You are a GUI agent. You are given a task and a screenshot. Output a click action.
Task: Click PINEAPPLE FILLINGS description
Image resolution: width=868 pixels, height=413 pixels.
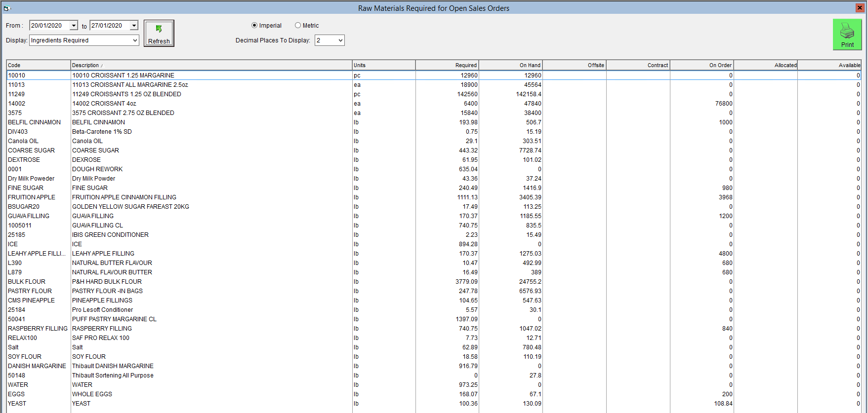point(102,300)
